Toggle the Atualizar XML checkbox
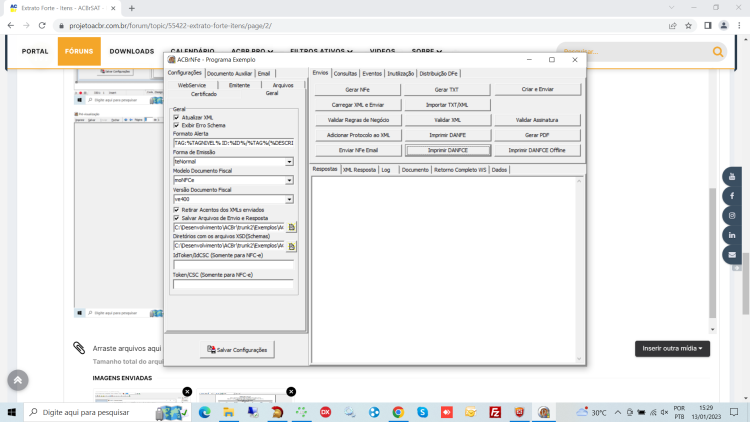750x422 pixels. pyautogui.click(x=176, y=117)
